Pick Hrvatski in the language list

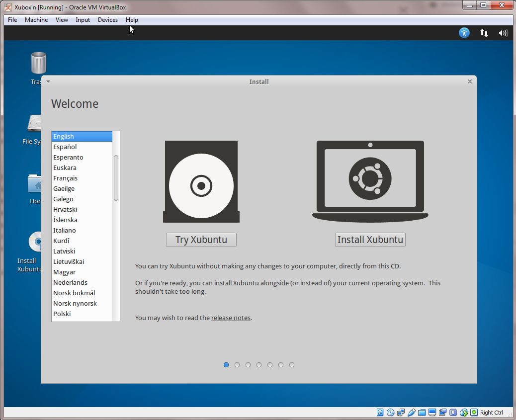coord(82,209)
